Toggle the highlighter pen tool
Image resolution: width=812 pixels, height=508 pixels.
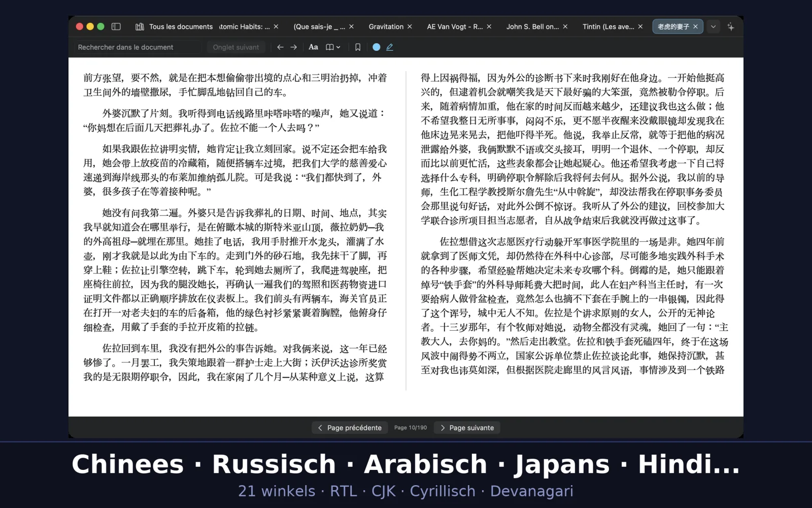coord(390,47)
